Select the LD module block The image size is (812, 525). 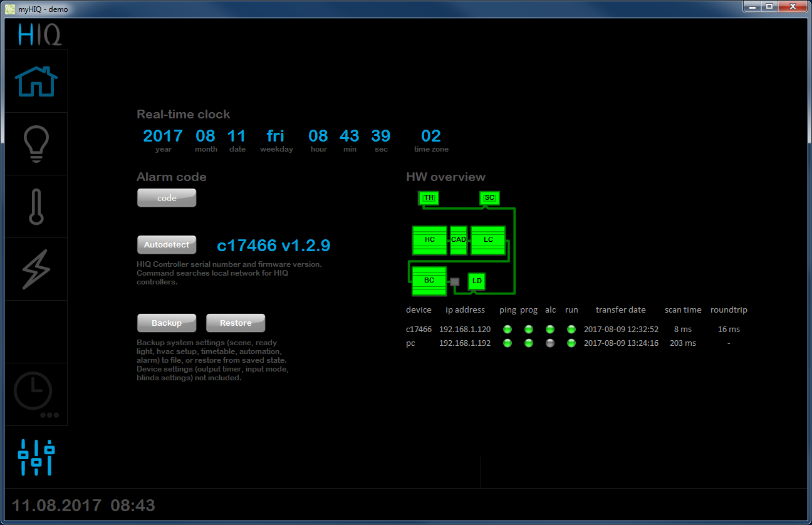[x=477, y=281]
